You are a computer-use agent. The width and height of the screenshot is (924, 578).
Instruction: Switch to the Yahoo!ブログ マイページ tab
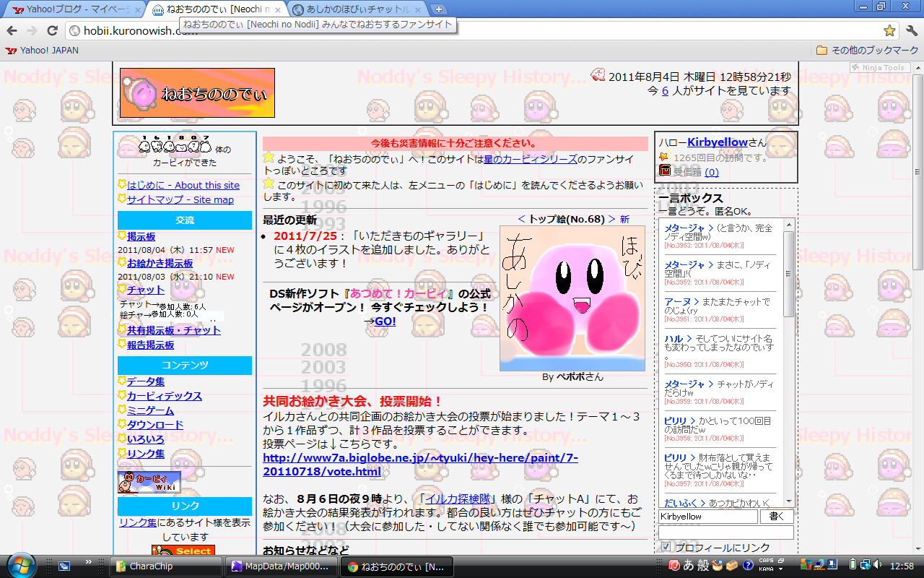pyautogui.click(x=72, y=9)
